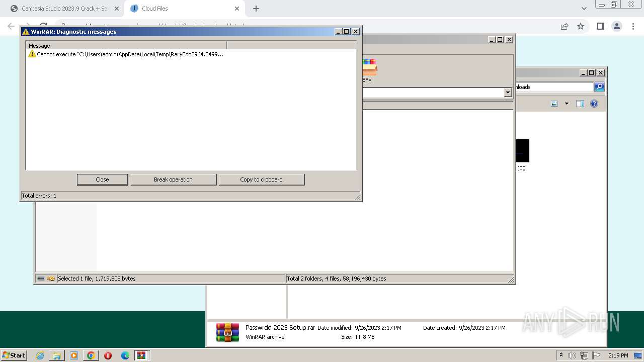
Task: Open Chrome profile avatar
Action: 616,26
